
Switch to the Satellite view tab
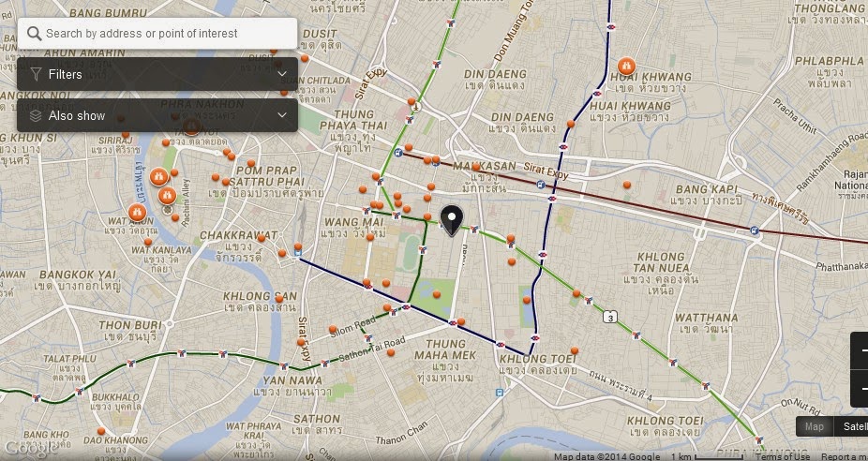click(x=851, y=426)
